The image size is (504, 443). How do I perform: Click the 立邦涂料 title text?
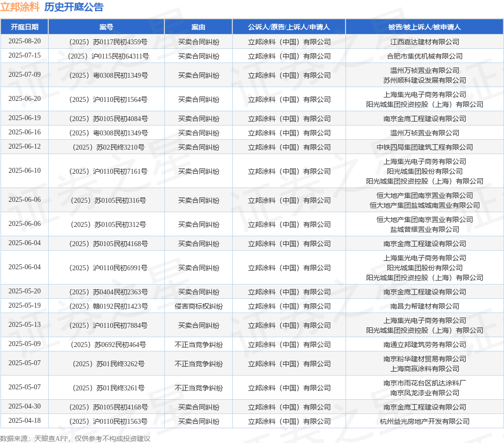point(20,7)
